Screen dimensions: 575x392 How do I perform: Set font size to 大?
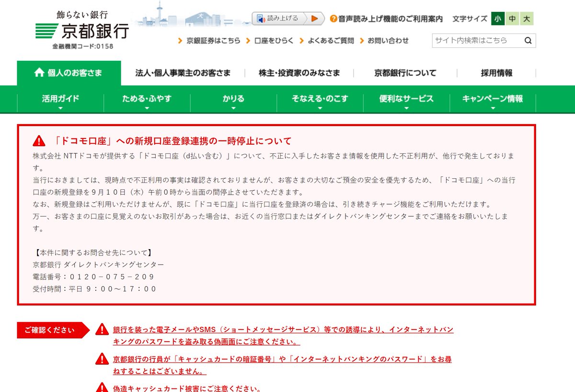coord(527,19)
